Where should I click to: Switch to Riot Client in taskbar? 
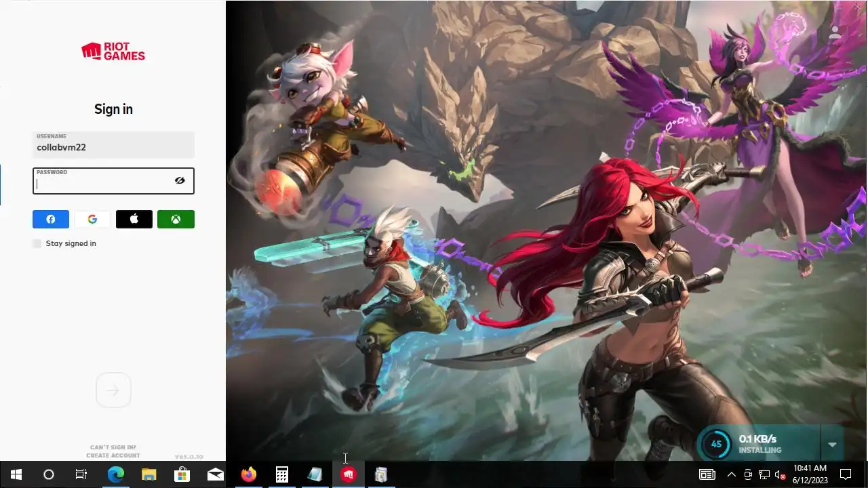(348, 474)
